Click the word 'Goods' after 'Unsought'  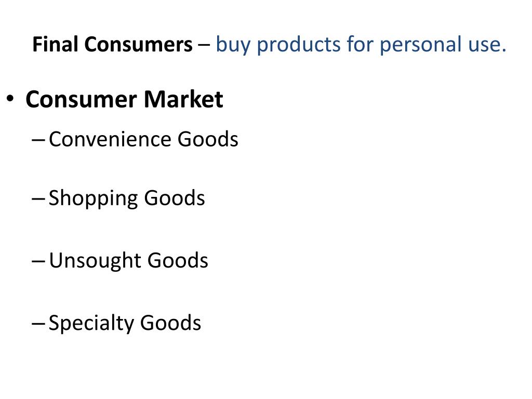(178, 261)
